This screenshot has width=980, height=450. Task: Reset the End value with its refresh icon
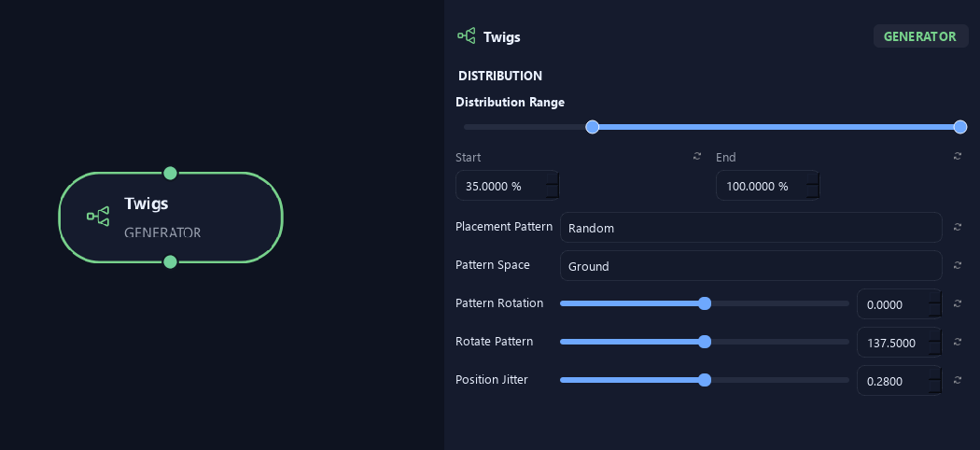(957, 156)
